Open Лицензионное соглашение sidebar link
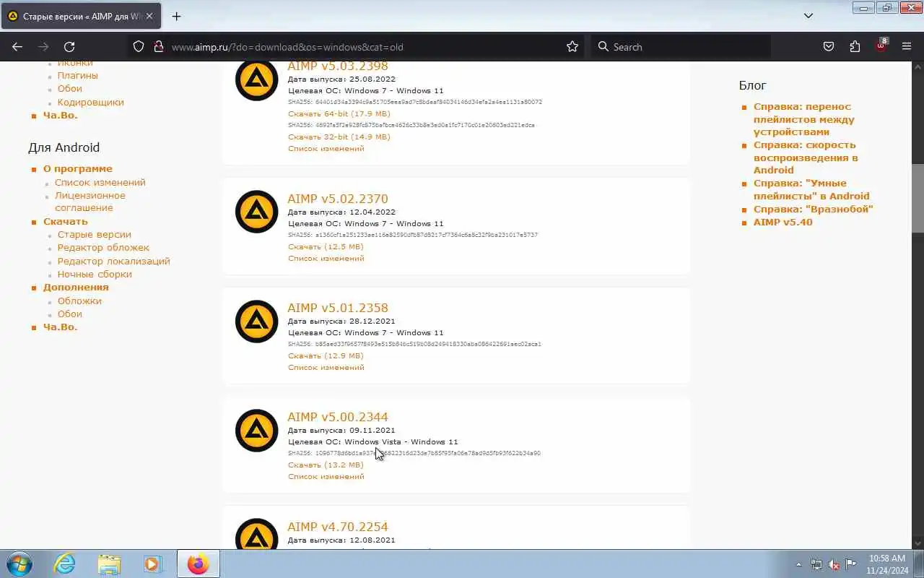This screenshot has height=578, width=924. pyautogui.click(x=90, y=202)
